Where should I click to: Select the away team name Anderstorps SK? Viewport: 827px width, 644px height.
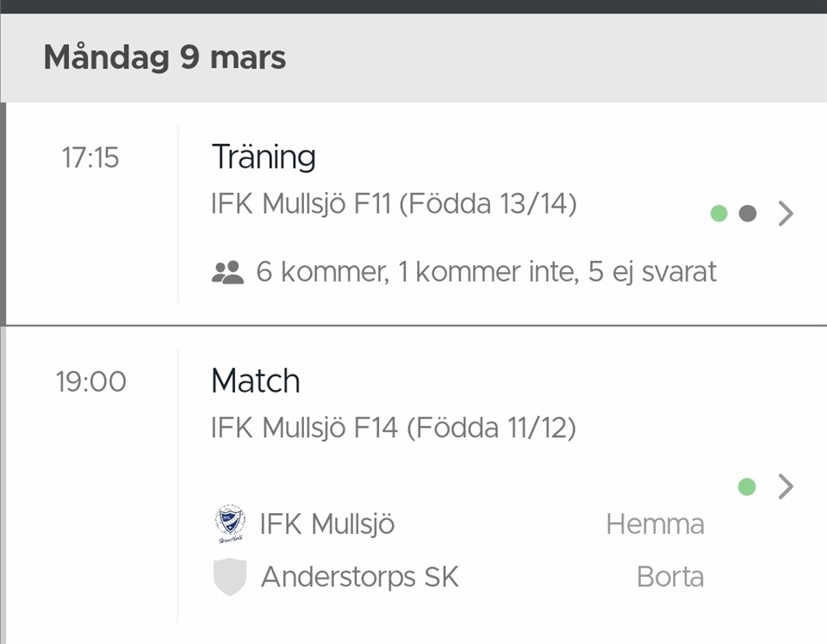coord(359,577)
